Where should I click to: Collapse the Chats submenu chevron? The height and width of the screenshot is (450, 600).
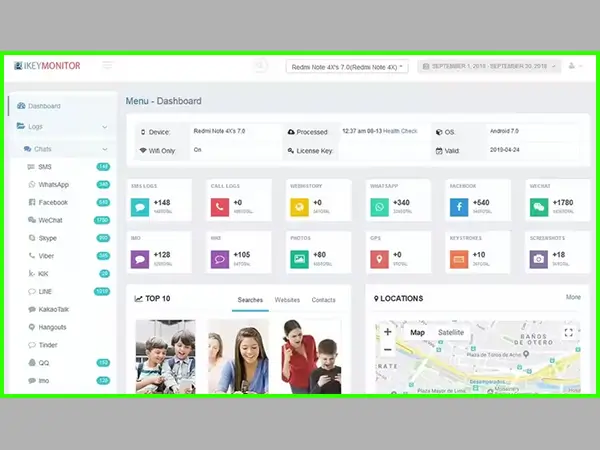105,149
